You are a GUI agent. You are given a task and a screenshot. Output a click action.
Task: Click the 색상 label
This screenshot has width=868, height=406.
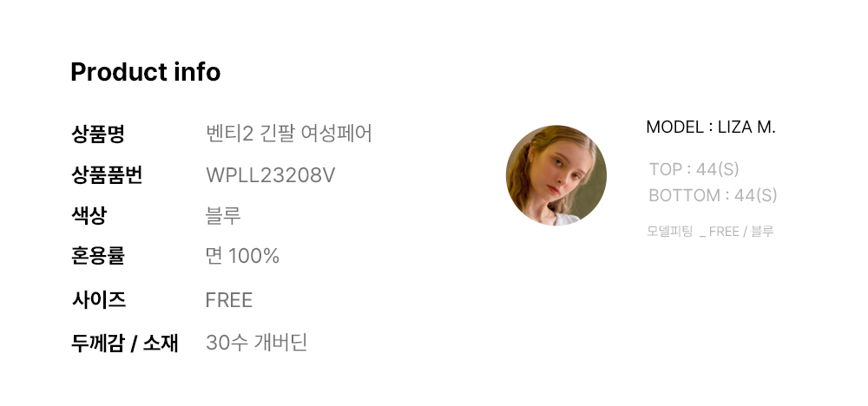(x=89, y=215)
